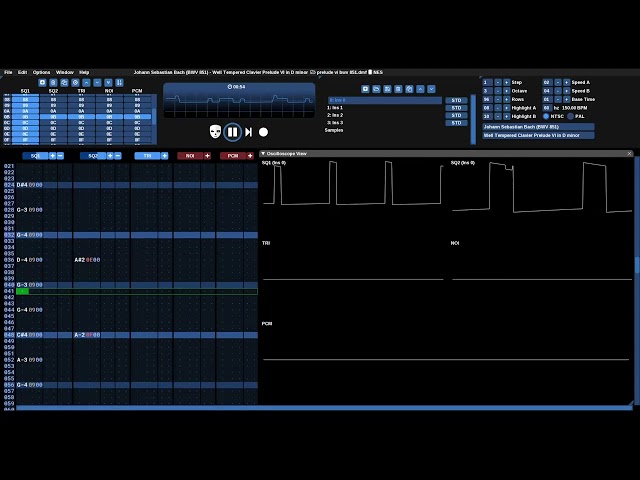Add effect column with TRI plus icon
The image size is (640, 480).
point(164,156)
